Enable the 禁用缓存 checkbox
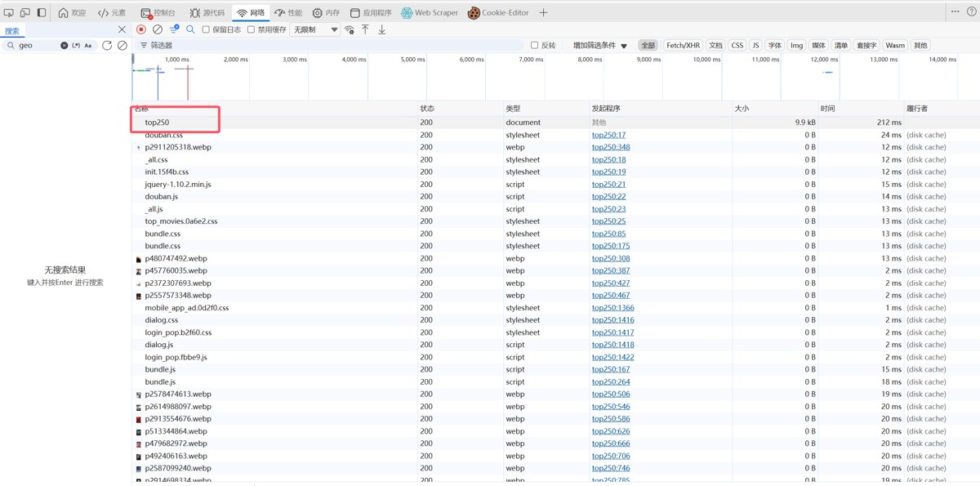Screen dimensions: 980x486 [252, 29]
